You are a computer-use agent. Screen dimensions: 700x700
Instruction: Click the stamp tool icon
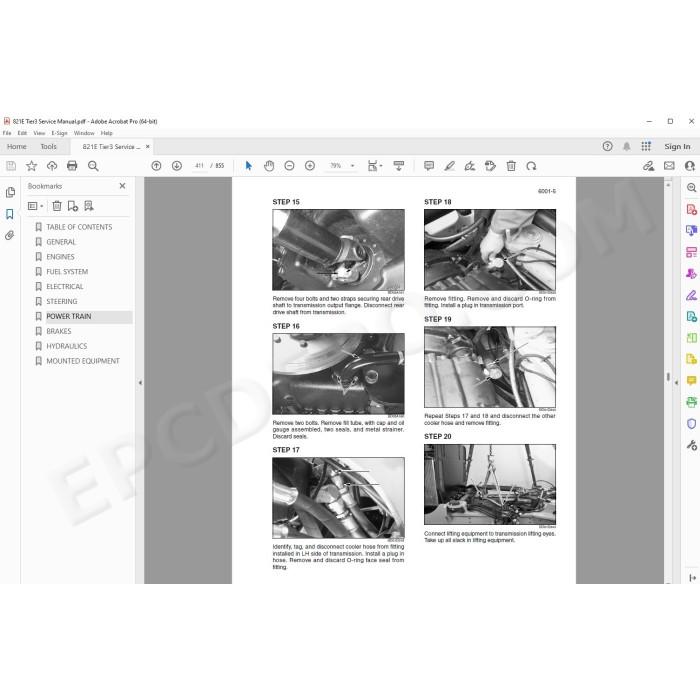pyautogui.click(x=490, y=166)
